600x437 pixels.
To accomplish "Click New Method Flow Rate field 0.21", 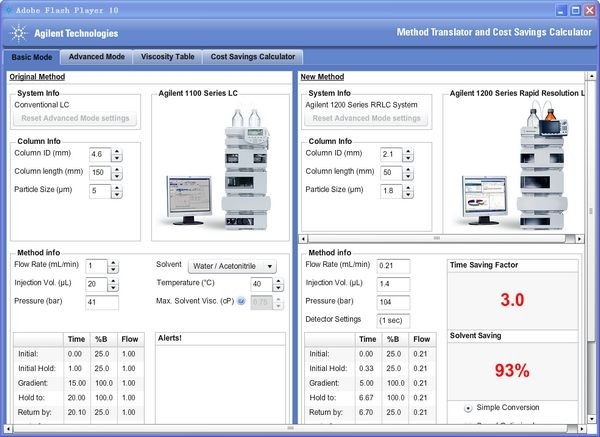I will [x=393, y=266].
